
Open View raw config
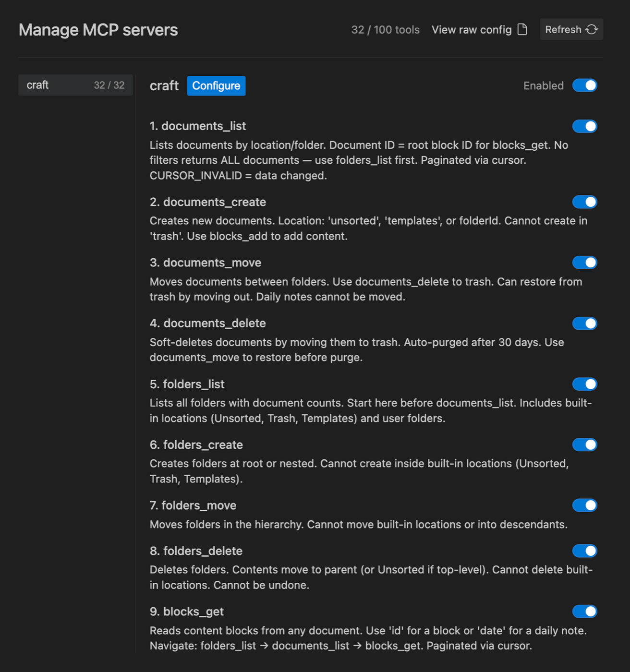coord(471,29)
